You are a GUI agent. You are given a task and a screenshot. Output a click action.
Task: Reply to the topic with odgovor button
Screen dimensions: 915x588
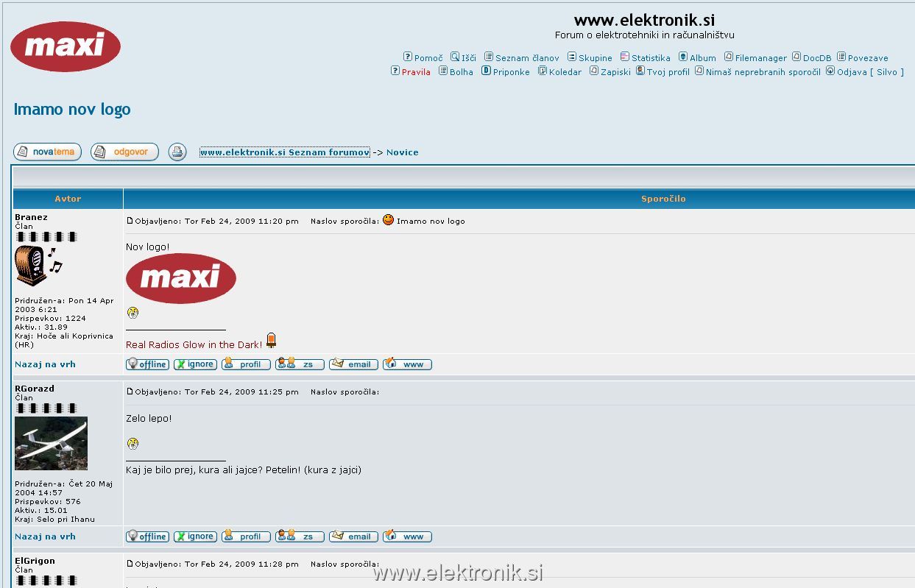pyautogui.click(x=124, y=152)
